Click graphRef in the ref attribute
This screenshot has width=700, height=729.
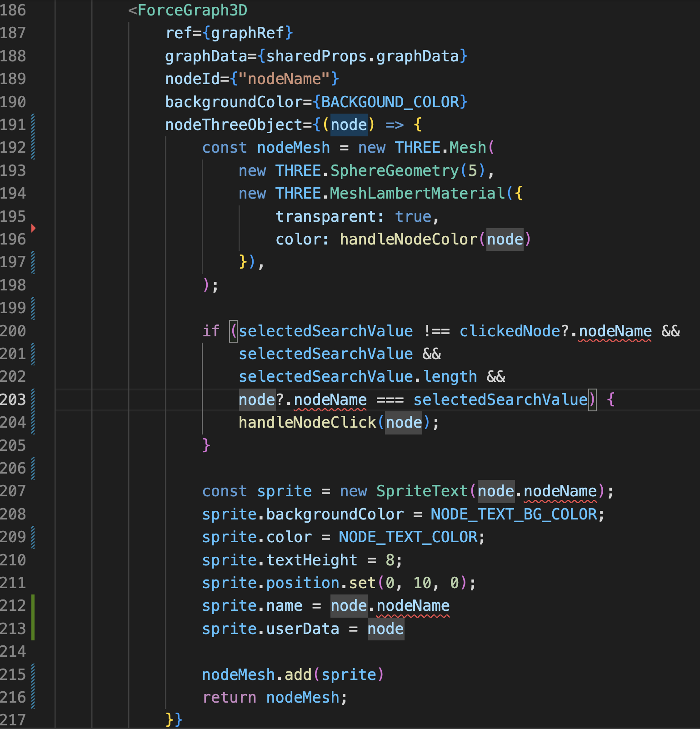(248, 33)
